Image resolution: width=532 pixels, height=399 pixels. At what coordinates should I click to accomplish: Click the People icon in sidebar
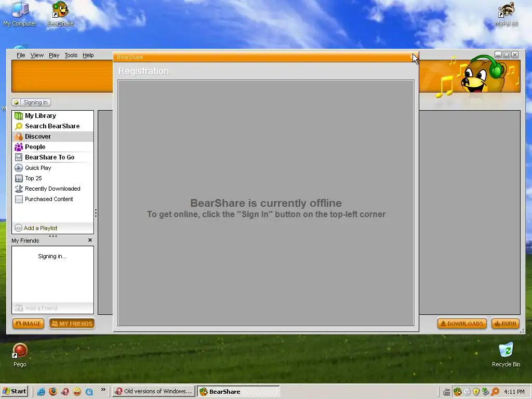click(19, 147)
